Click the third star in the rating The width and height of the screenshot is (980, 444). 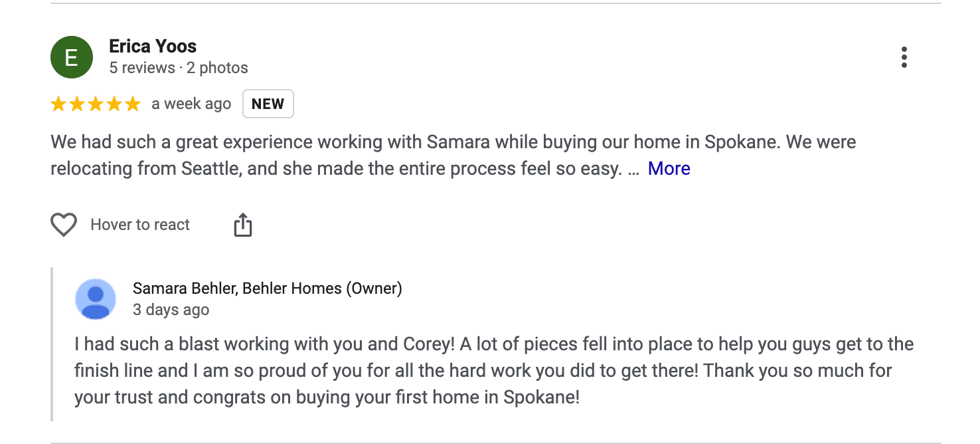[96, 104]
